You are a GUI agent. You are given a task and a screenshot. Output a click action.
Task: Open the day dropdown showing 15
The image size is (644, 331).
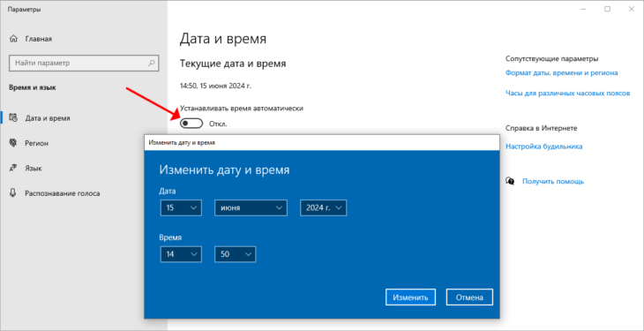pyautogui.click(x=181, y=207)
